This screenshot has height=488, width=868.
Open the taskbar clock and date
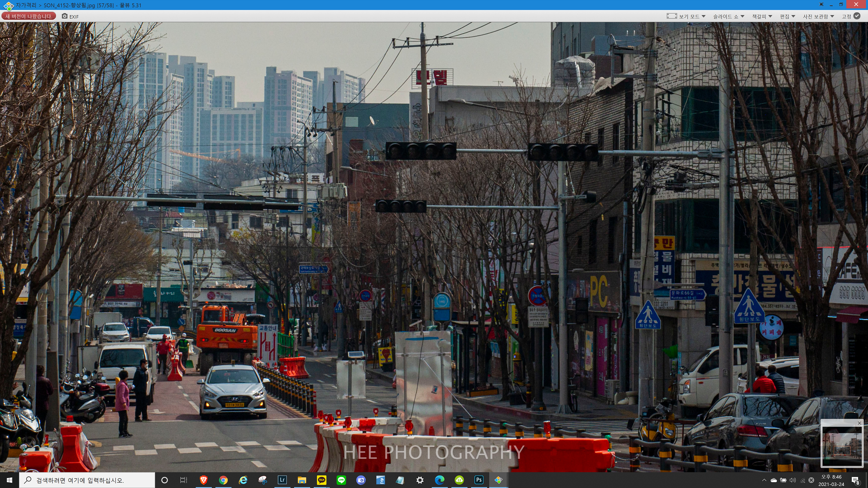click(831, 480)
